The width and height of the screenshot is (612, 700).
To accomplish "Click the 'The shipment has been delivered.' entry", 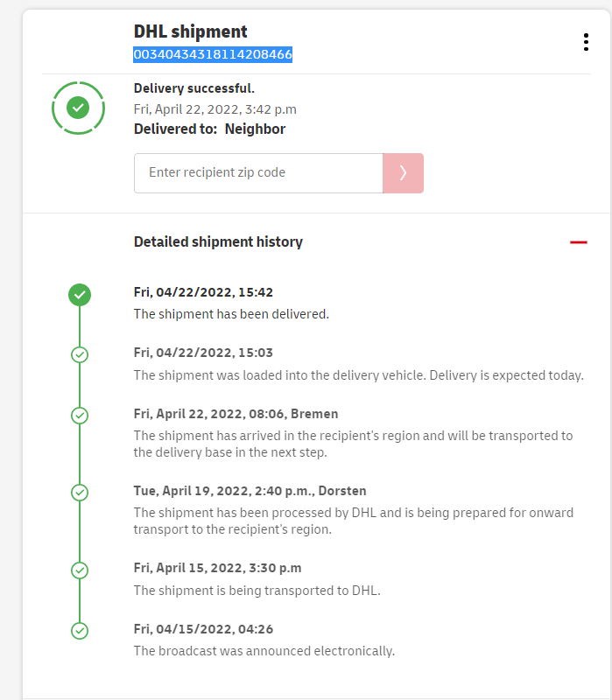I will 231,313.
